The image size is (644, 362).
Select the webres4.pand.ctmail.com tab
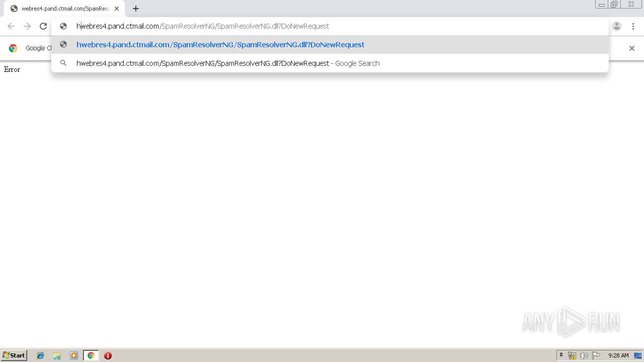[x=64, y=9]
